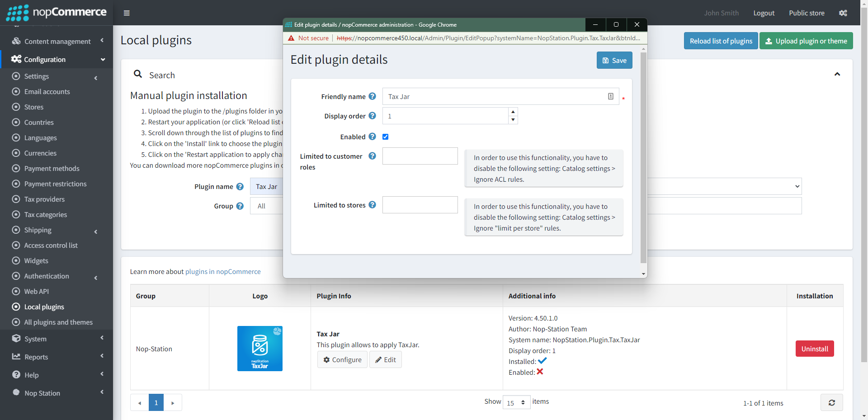Click Upload plugin or theme button
Image resolution: width=868 pixels, height=420 pixels.
806,41
